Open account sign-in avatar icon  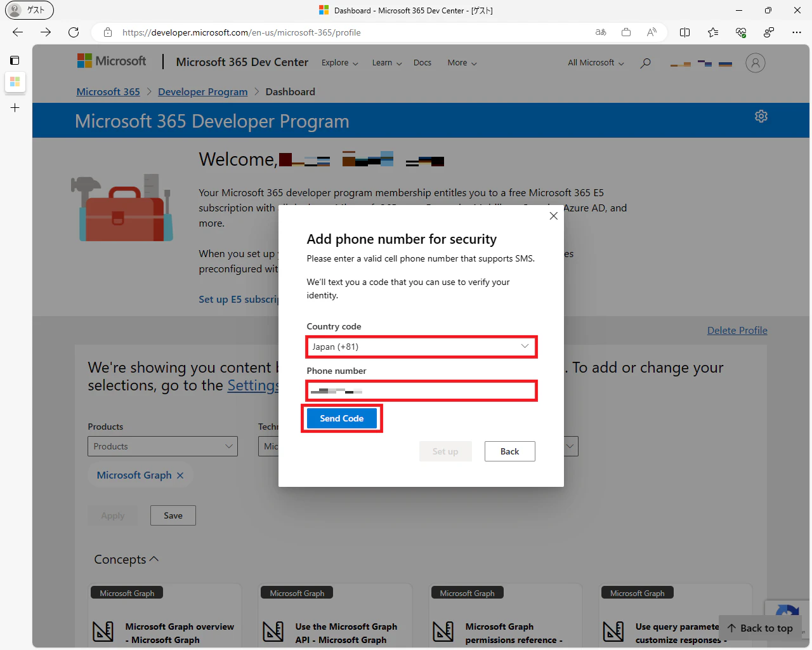coord(755,63)
